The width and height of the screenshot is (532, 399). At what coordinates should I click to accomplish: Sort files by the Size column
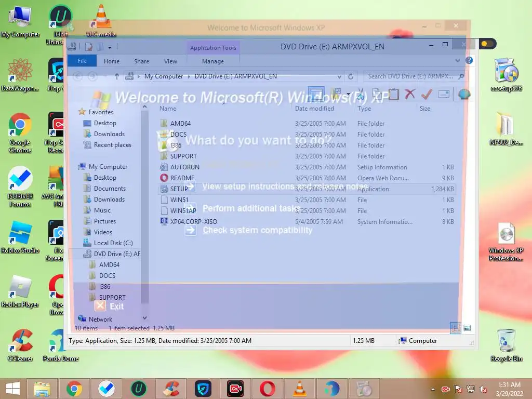point(425,109)
